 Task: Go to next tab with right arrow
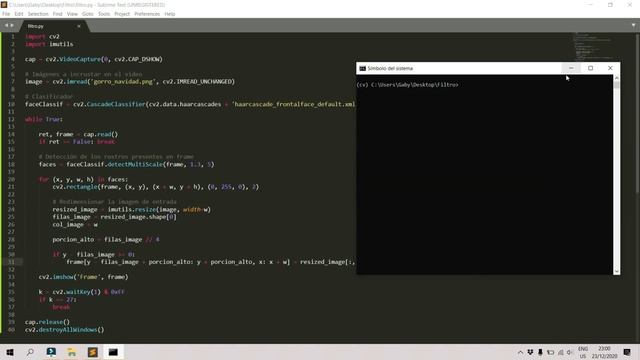click(12, 25)
